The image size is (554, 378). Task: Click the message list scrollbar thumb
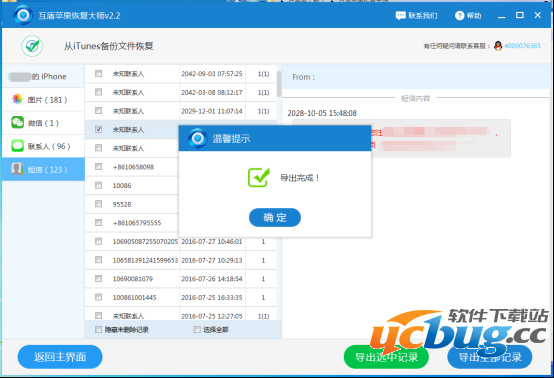[x=279, y=84]
